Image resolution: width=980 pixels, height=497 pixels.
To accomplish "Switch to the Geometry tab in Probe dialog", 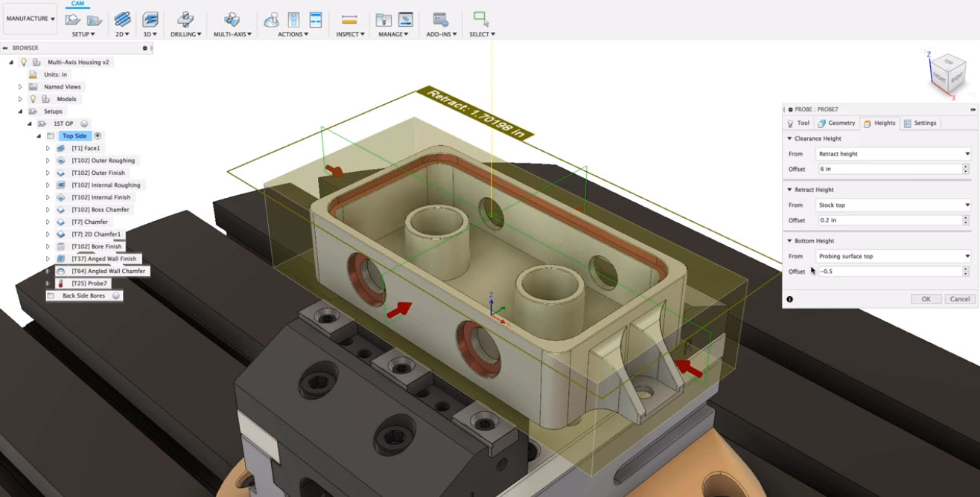I will (837, 123).
